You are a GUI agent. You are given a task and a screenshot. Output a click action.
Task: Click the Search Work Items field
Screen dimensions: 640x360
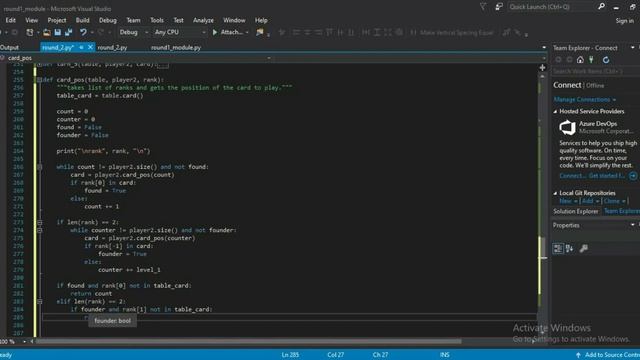pyautogui.click(x=595, y=71)
